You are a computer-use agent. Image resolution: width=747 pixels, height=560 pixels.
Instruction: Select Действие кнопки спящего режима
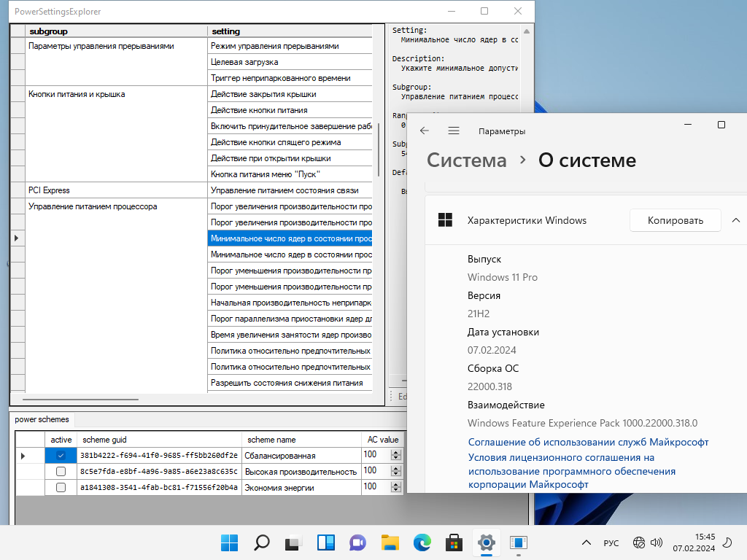click(x=290, y=142)
